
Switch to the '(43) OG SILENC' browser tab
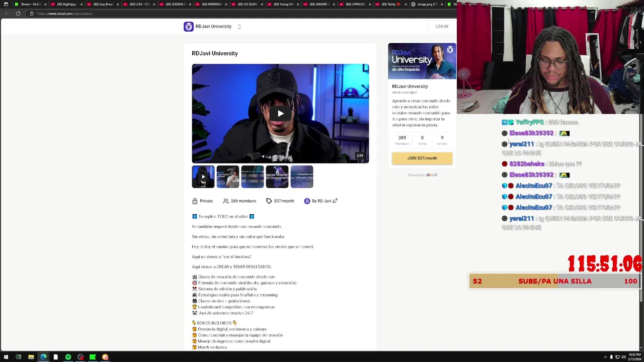(x=248, y=4)
